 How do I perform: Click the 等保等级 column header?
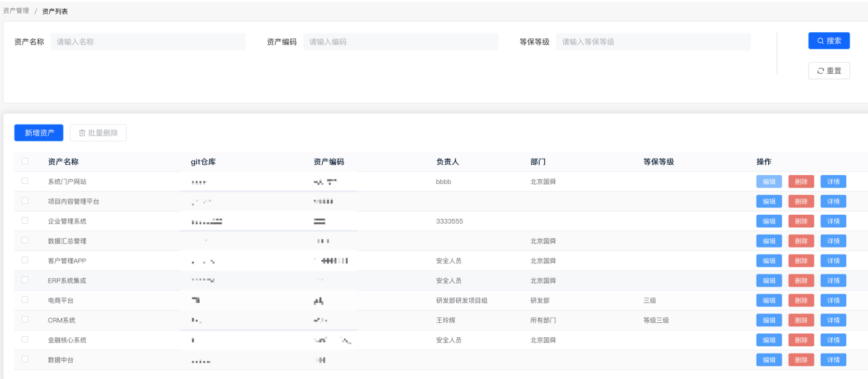[x=659, y=162]
